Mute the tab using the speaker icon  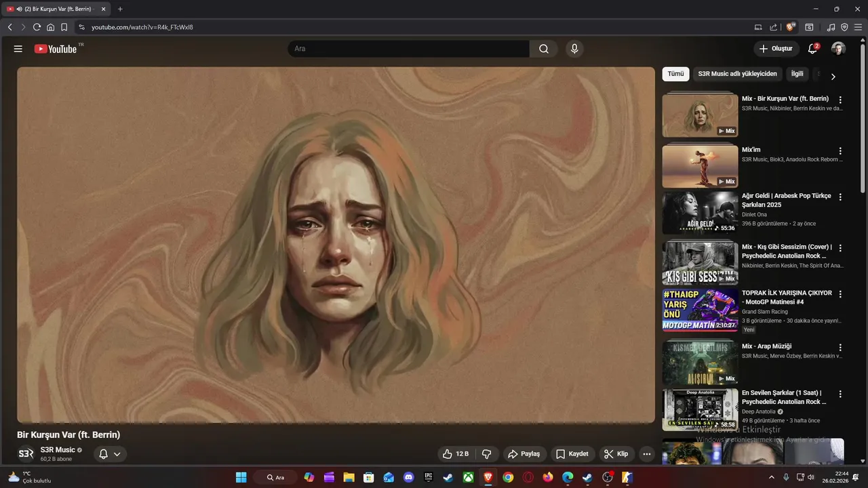tap(19, 9)
